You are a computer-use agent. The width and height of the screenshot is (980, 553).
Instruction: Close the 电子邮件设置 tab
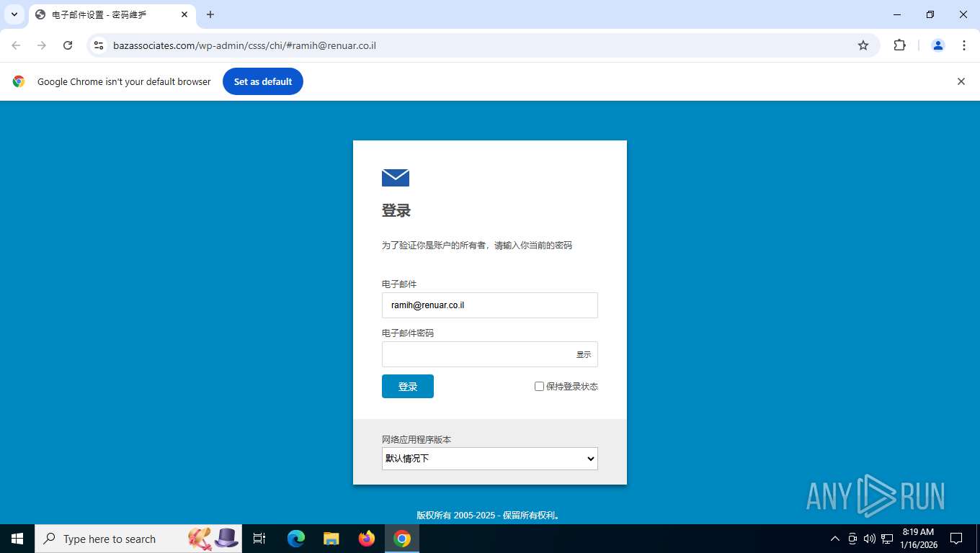click(x=184, y=14)
